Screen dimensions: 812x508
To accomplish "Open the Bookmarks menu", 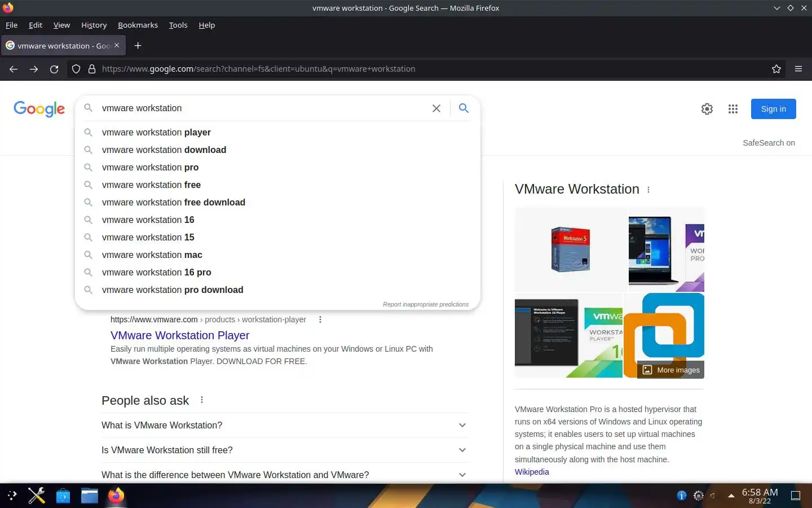I will click(x=138, y=25).
